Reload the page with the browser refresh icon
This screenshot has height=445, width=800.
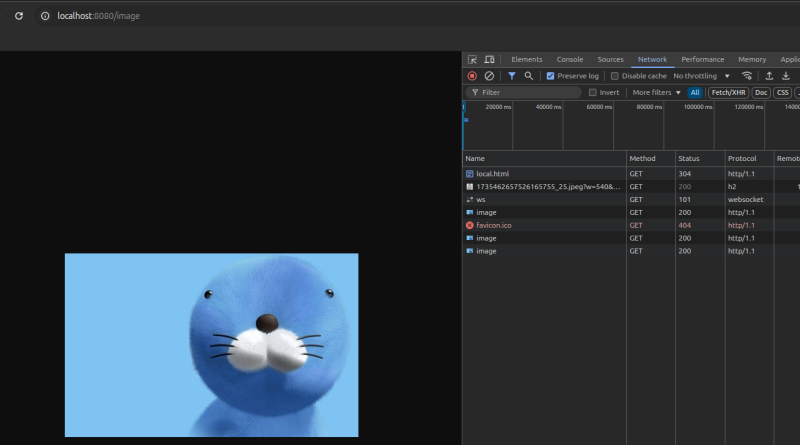pos(18,16)
